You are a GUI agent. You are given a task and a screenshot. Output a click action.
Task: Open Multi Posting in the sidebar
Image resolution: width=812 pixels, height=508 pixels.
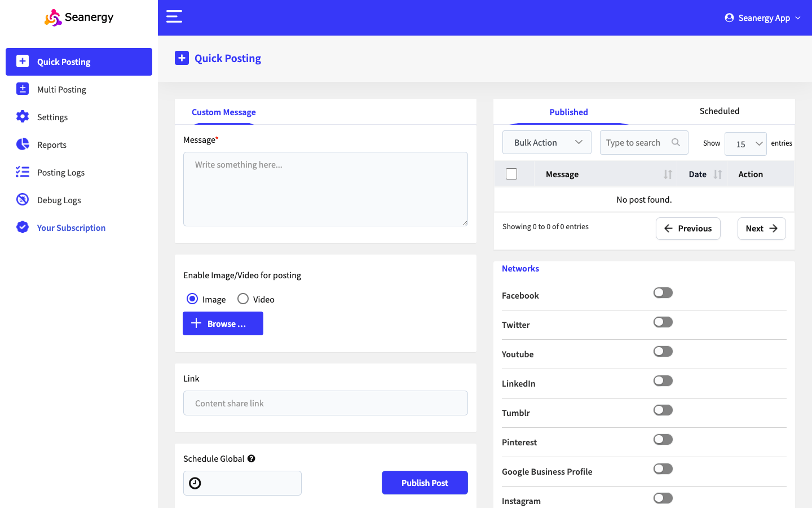click(x=61, y=89)
